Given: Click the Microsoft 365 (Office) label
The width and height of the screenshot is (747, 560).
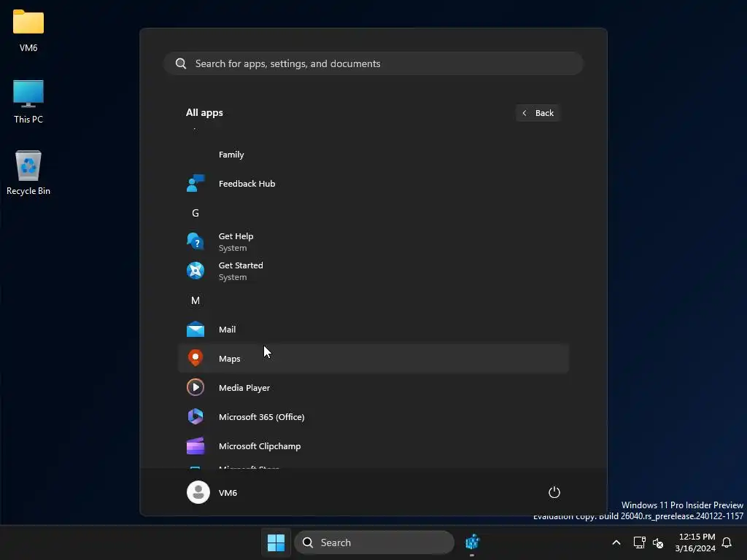Looking at the screenshot, I should 262,417.
